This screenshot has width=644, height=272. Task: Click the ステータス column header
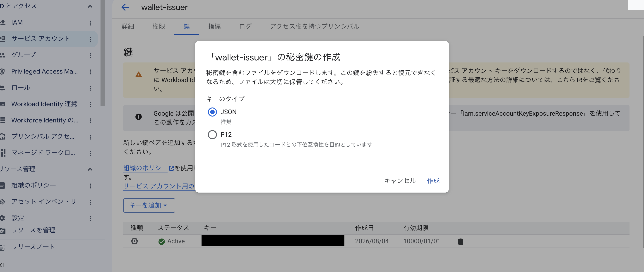pos(173,228)
